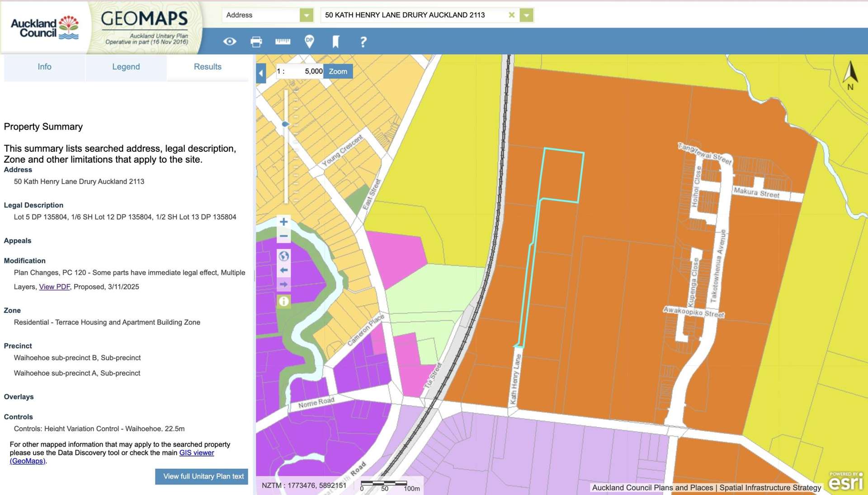Screen dimensions: 868x495
Task: Open the Address search type dropdown
Action: pyautogui.click(x=306, y=15)
